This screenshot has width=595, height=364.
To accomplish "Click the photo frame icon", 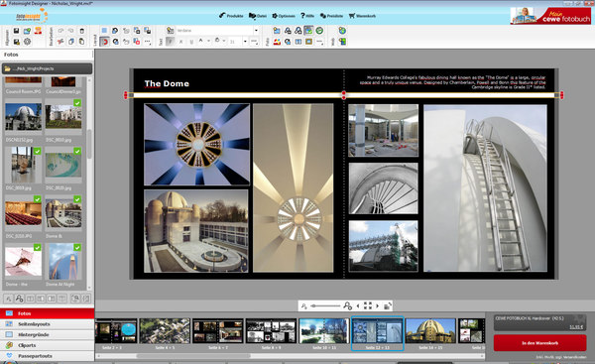I will coord(308,42).
